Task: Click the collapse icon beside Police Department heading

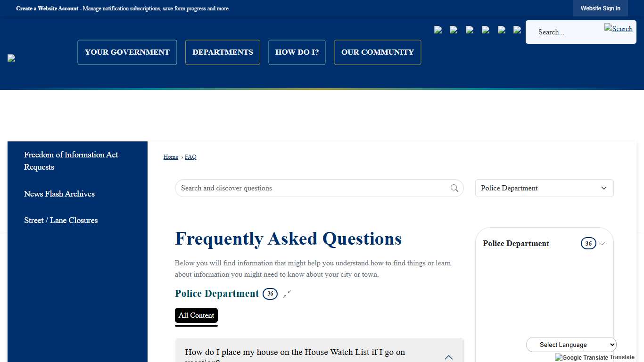Action: click(287, 294)
